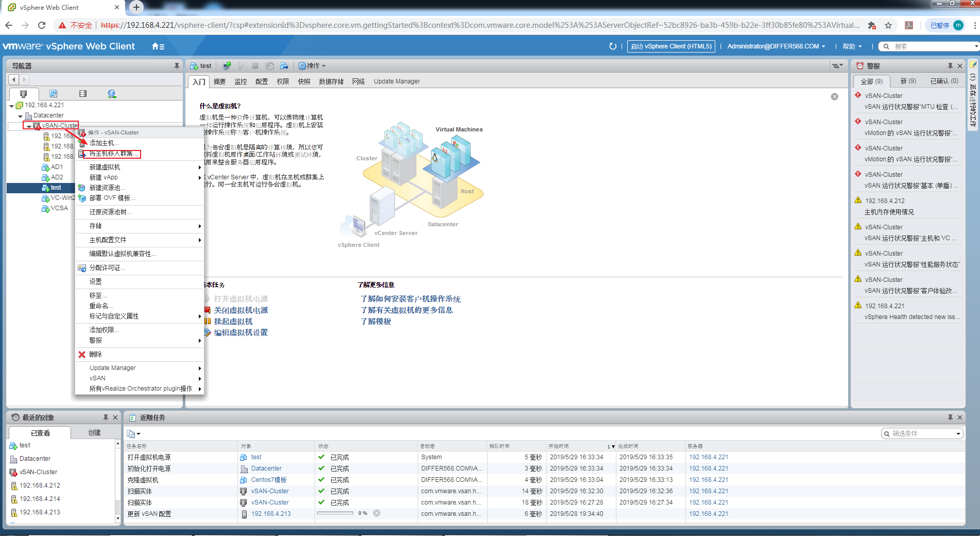Choose 将主机移入群集 from context menu
Image resolution: width=980 pixels, height=536 pixels.
pos(111,154)
